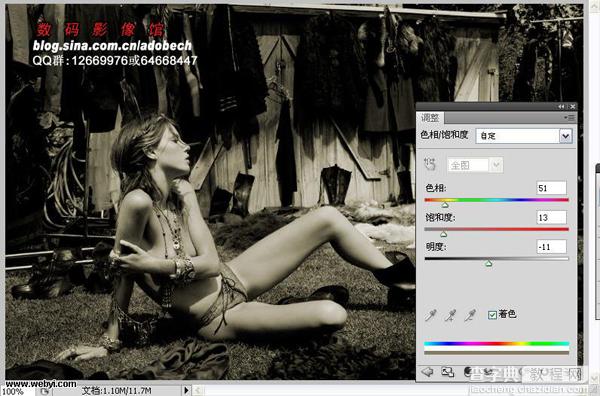
Task: Click the 明度 slider thumb
Action: coord(489,264)
